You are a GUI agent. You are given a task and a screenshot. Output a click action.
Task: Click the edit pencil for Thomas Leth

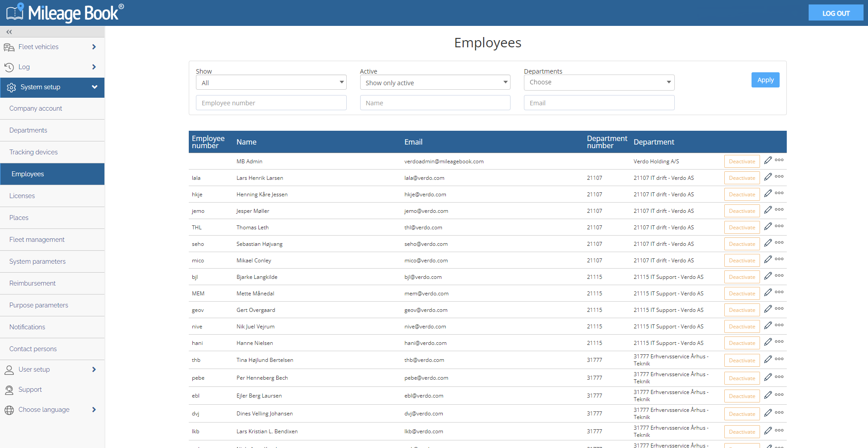(x=768, y=226)
